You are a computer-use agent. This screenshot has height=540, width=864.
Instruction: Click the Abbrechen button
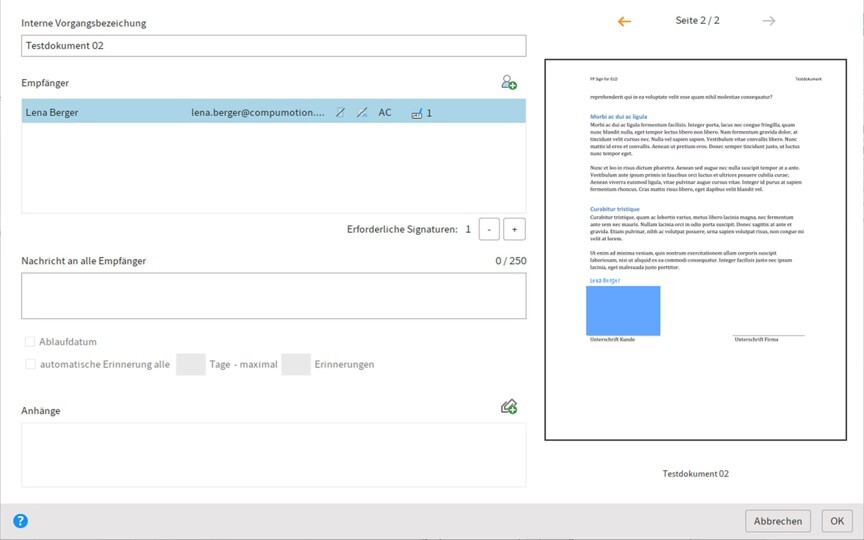point(777,521)
